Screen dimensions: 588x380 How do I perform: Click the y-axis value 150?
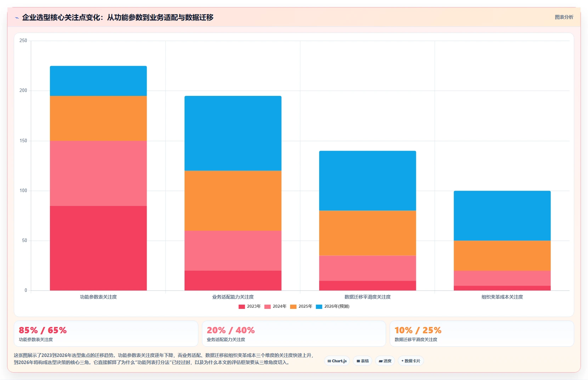[23, 141]
